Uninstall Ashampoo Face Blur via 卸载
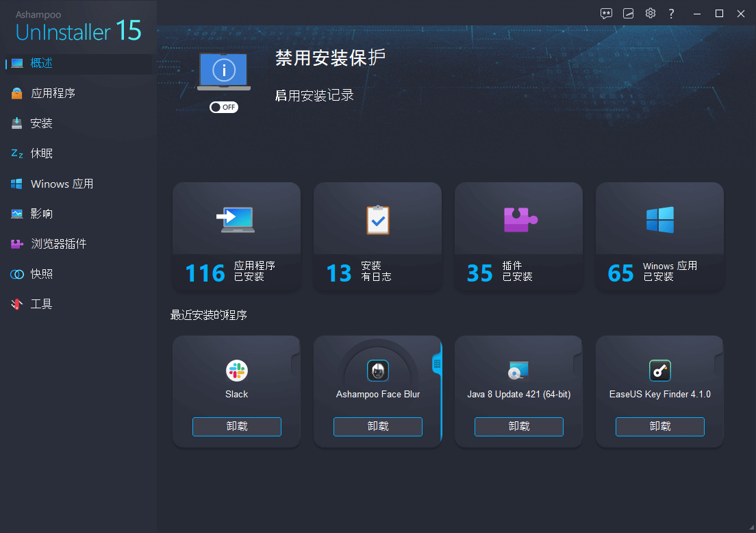Screen dimensions: 756x533 (x=377, y=426)
